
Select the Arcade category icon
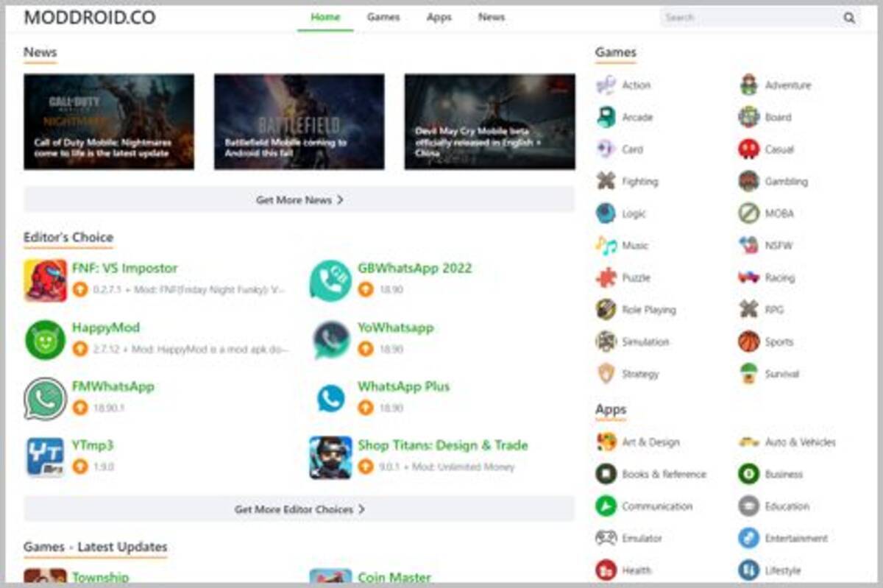coord(606,117)
